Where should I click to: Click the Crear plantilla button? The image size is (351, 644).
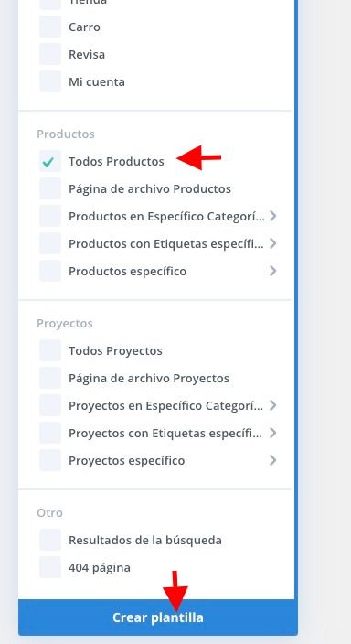(158, 617)
